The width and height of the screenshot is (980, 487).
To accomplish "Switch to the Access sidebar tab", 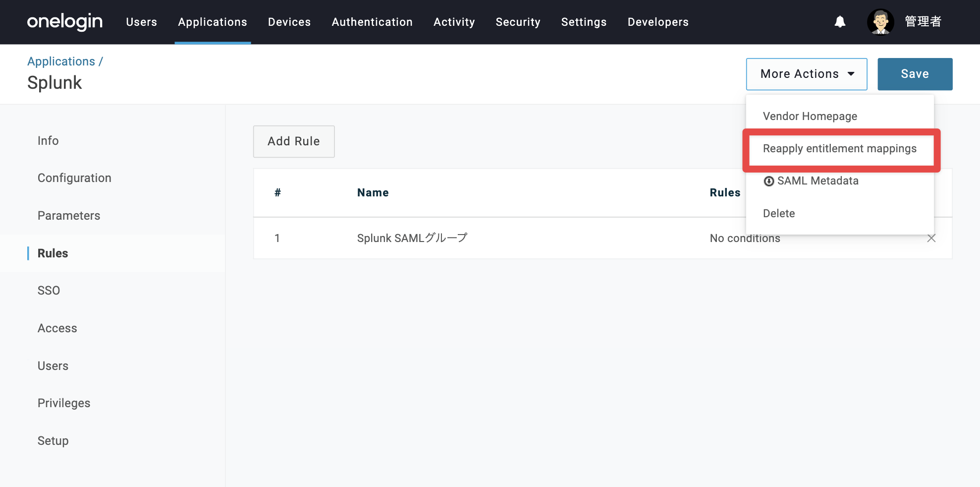I will click(x=57, y=328).
